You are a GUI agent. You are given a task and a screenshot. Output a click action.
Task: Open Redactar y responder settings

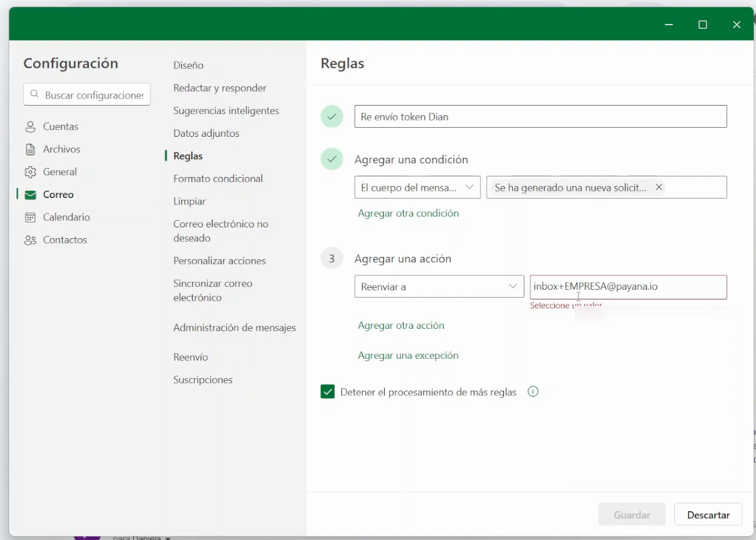click(220, 88)
